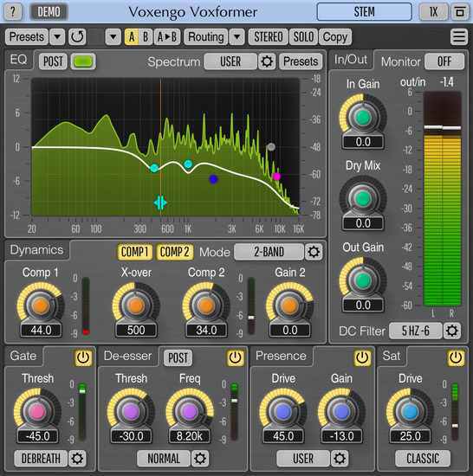Open the Spectrum USER mode selector
The height and width of the screenshot is (476, 473).
(230, 61)
